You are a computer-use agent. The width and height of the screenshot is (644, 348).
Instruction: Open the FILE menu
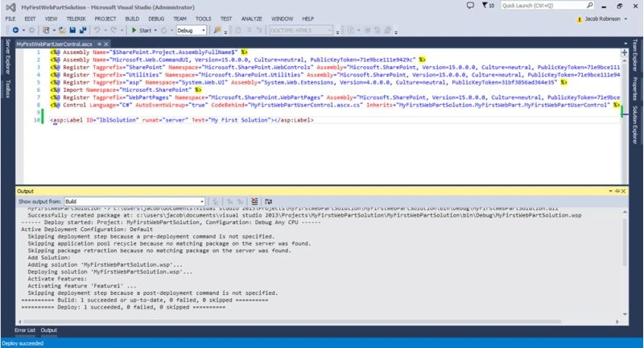10,19
